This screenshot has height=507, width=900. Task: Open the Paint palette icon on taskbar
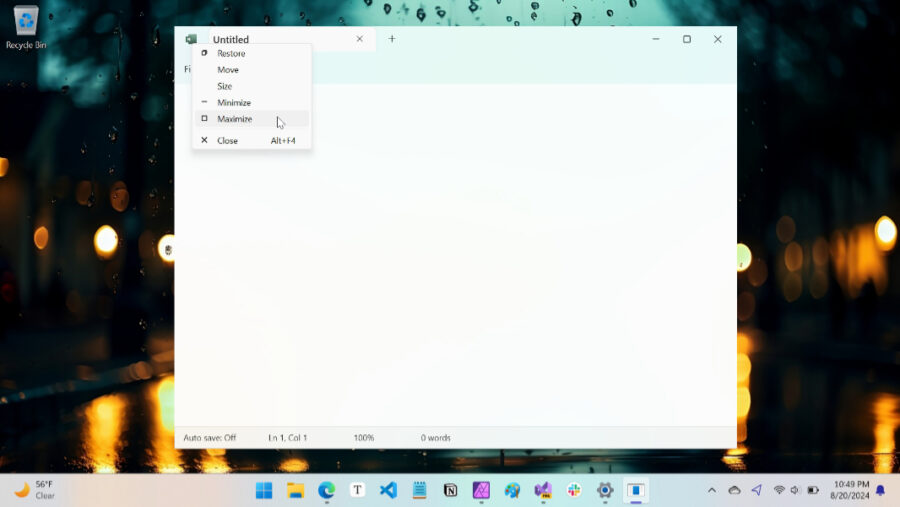[512, 490]
